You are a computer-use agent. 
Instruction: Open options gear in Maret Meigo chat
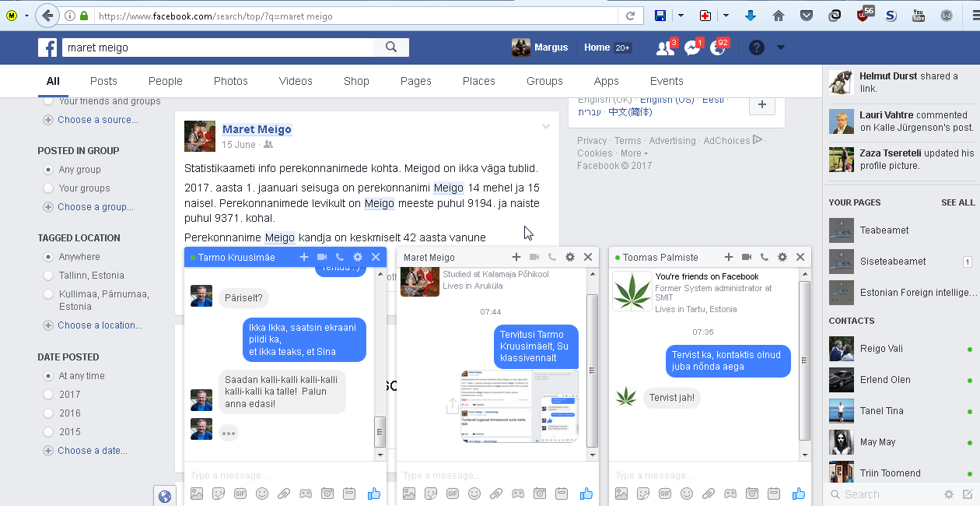click(570, 257)
